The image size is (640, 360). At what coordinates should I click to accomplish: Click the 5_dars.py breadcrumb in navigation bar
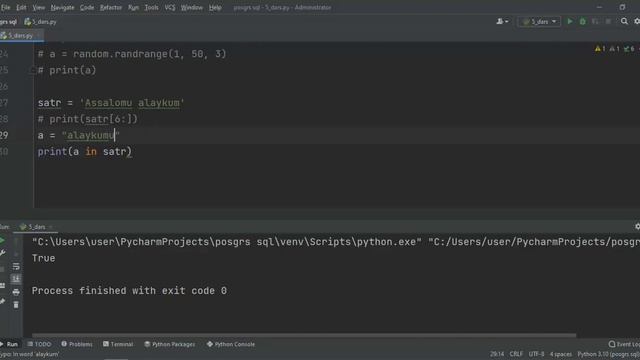[x=40, y=22]
